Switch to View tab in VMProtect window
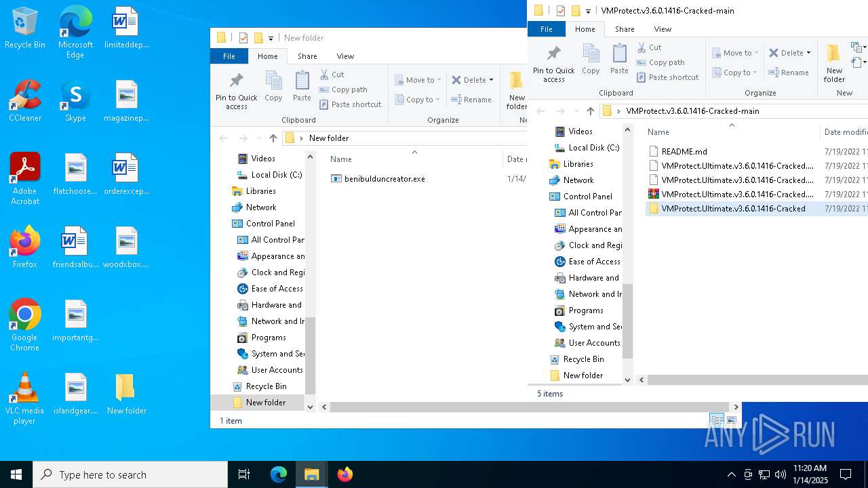Viewport: 868px width, 488px height. pyautogui.click(x=663, y=29)
